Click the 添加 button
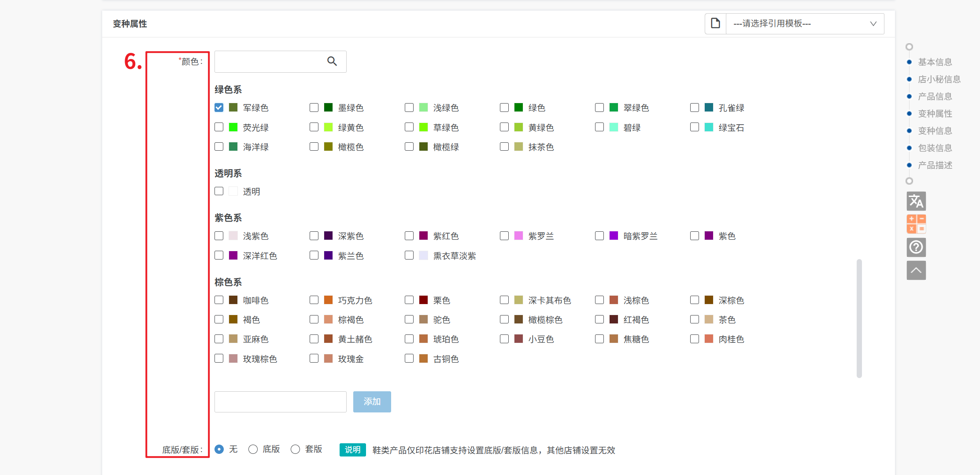The image size is (980, 475). point(372,401)
